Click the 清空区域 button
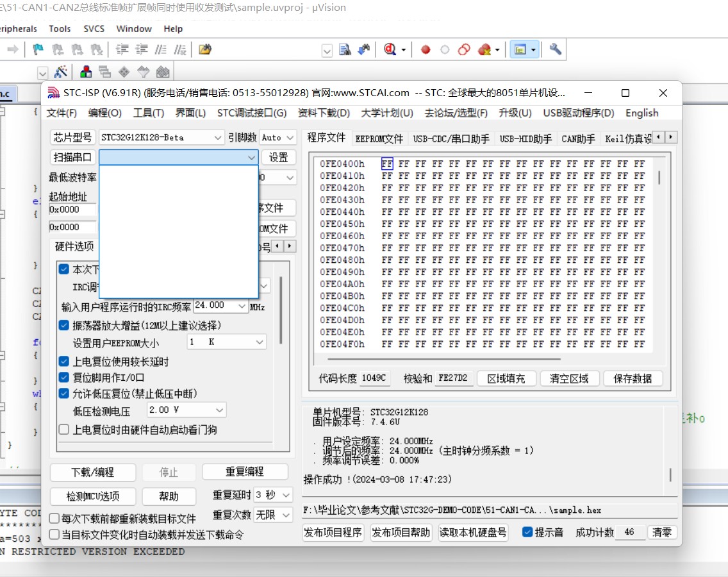The image size is (728, 577). coord(569,379)
